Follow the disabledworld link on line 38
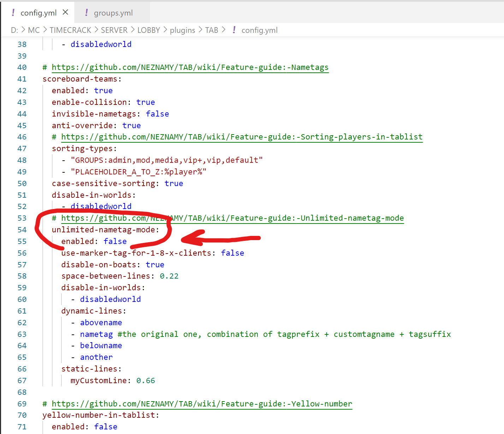Viewport: 504px width, 434px height. [101, 44]
